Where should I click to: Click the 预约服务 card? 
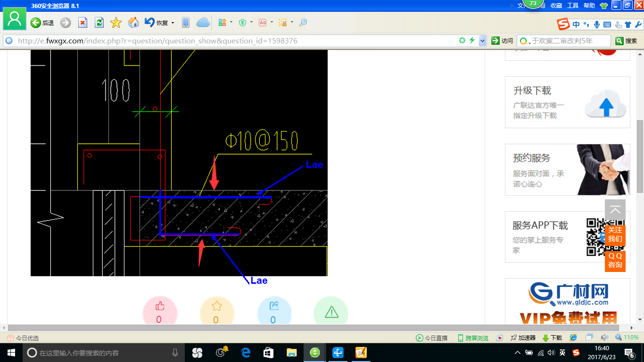pos(568,170)
